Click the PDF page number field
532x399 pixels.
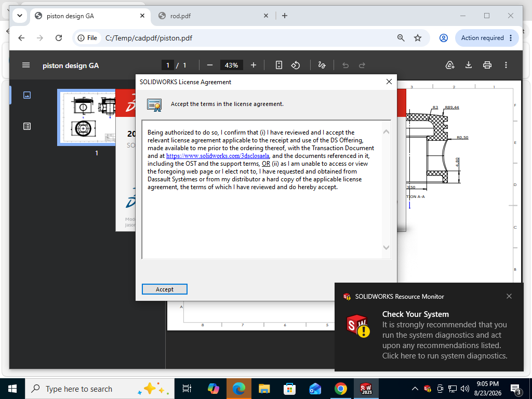(x=168, y=65)
